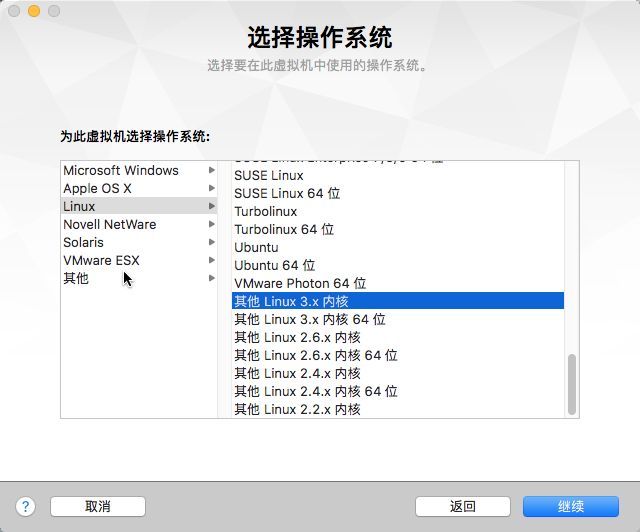Viewport: 640px width, 532px height.
Task: Choose SUSE Linux 64 位
Action: [398, 194]
